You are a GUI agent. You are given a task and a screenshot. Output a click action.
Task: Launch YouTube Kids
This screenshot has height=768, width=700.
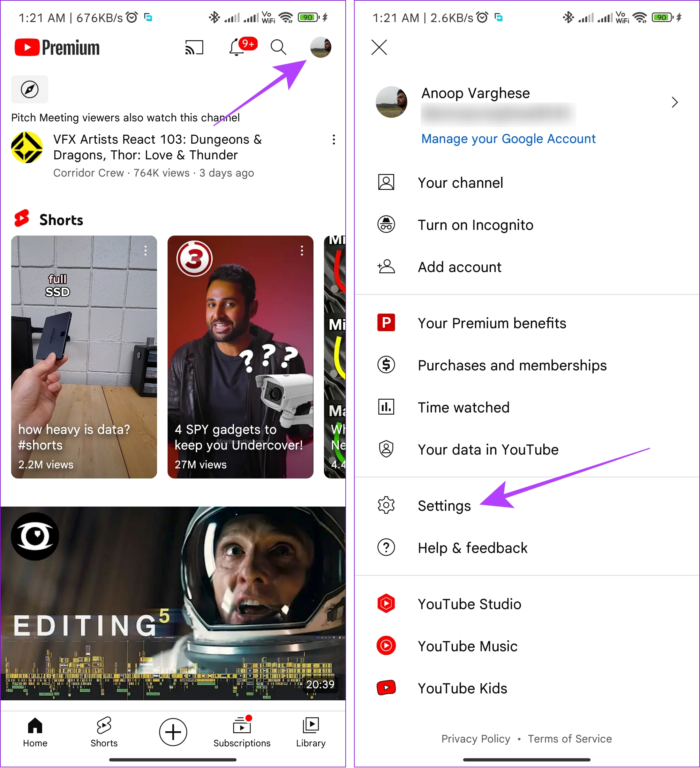pos(527,688)
